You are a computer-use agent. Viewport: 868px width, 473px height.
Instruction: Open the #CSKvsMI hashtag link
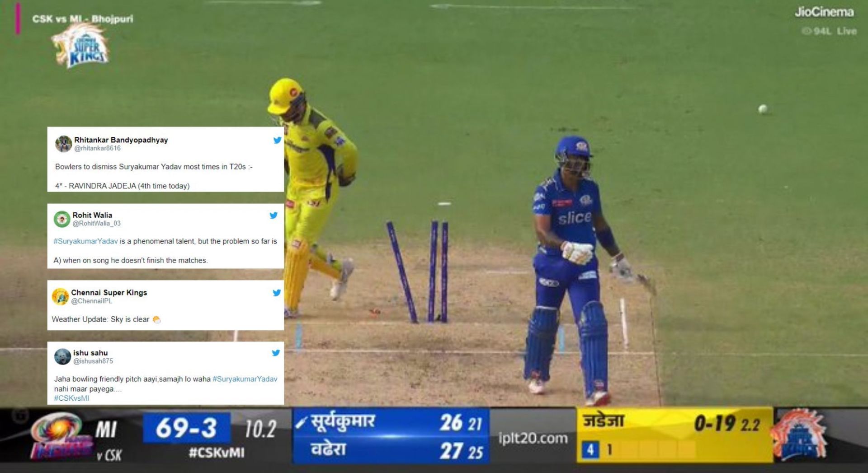tap(71, 398)
